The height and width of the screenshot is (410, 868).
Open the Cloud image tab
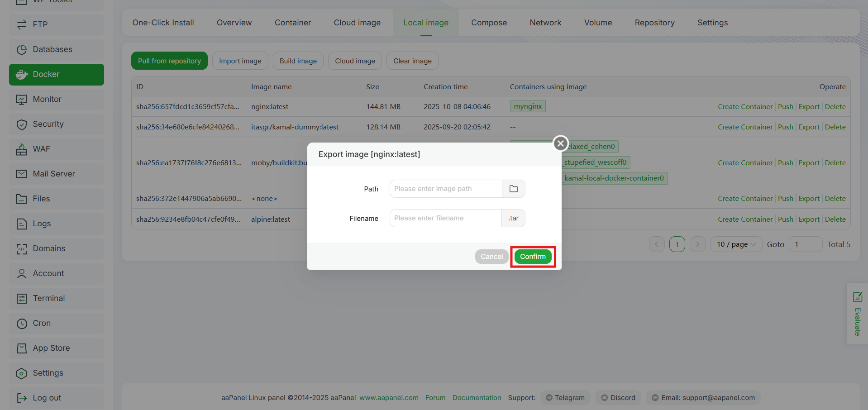[x=357, y=23]
